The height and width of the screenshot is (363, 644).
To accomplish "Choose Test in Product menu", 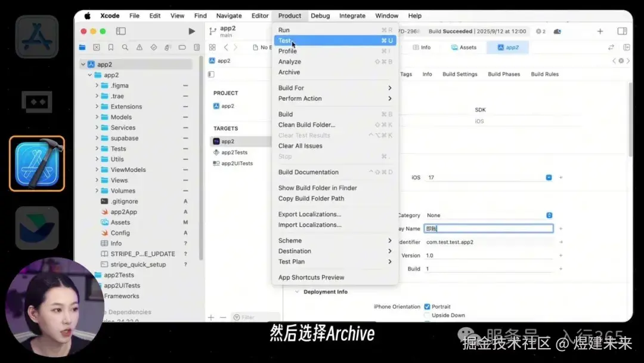I will (335, 41).
